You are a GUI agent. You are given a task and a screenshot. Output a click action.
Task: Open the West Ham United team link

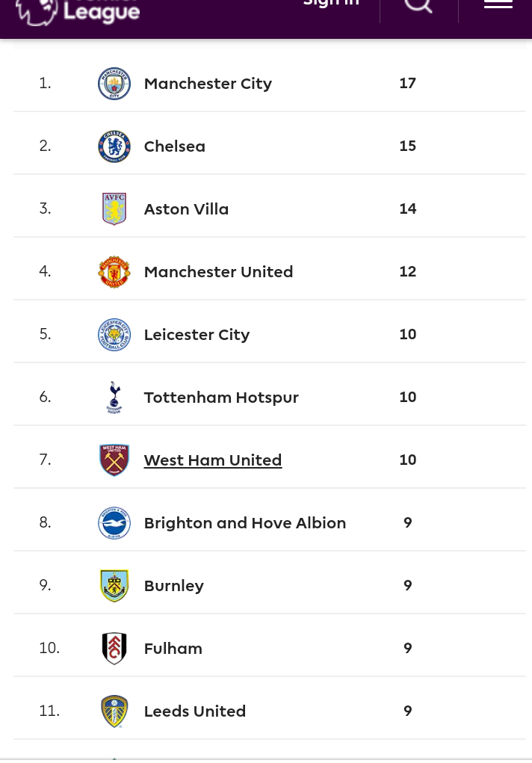[213, 460]
